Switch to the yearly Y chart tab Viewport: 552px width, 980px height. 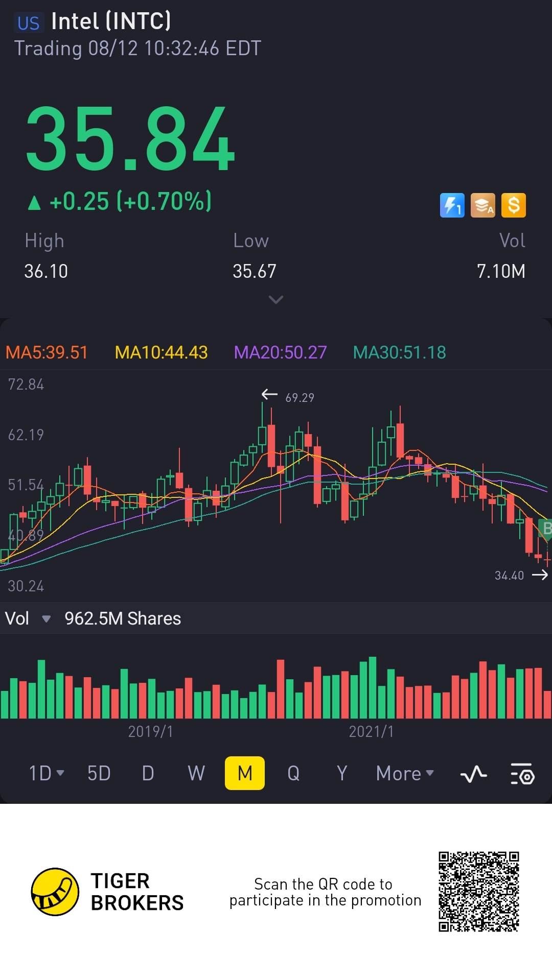click(342, 773)
